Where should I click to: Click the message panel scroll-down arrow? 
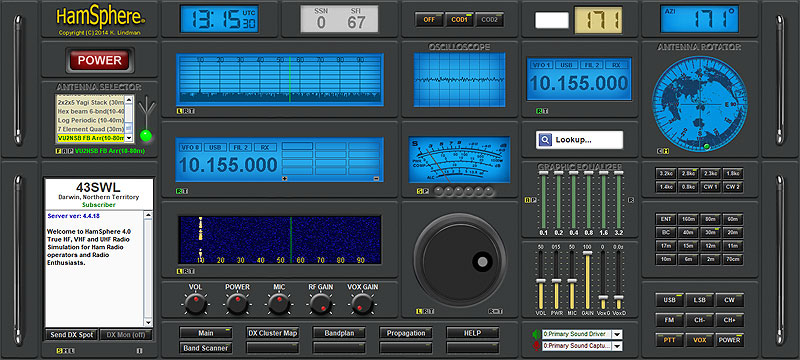click(x=148, y=323)
